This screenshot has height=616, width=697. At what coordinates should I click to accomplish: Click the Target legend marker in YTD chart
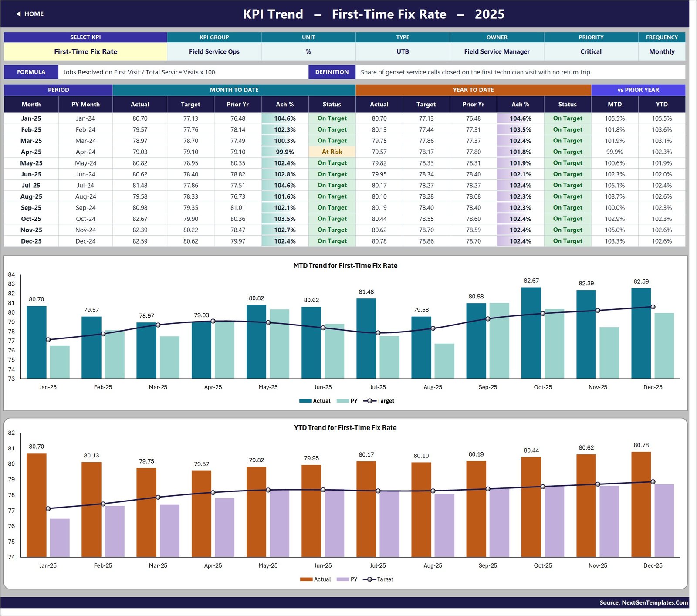(369, 579)
